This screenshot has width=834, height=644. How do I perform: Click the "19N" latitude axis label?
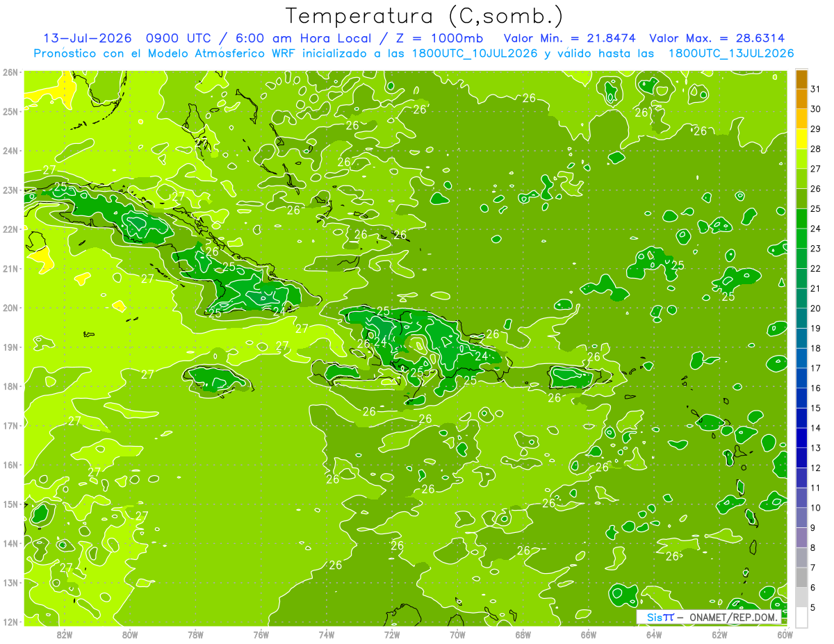[x=10, y=347]
